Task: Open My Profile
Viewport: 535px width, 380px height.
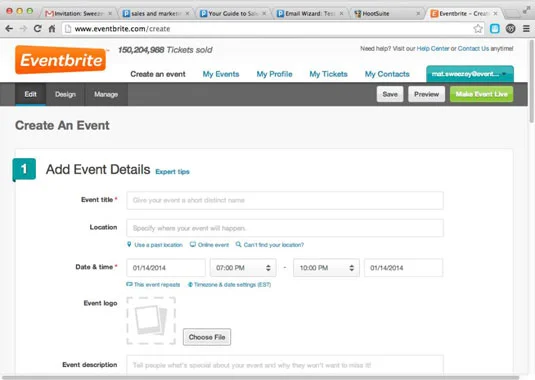Action: (x=274, y=74)
